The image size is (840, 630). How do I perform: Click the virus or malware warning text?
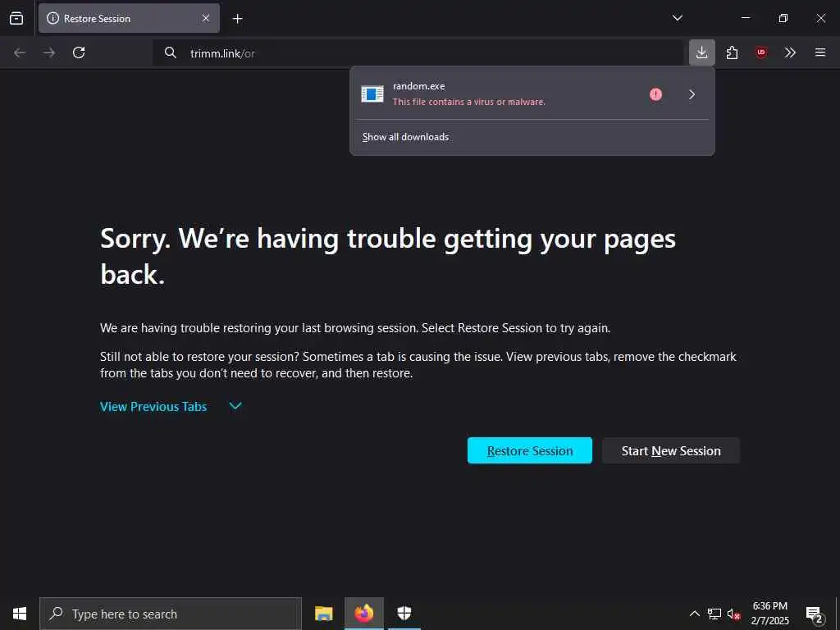[468, 102]
